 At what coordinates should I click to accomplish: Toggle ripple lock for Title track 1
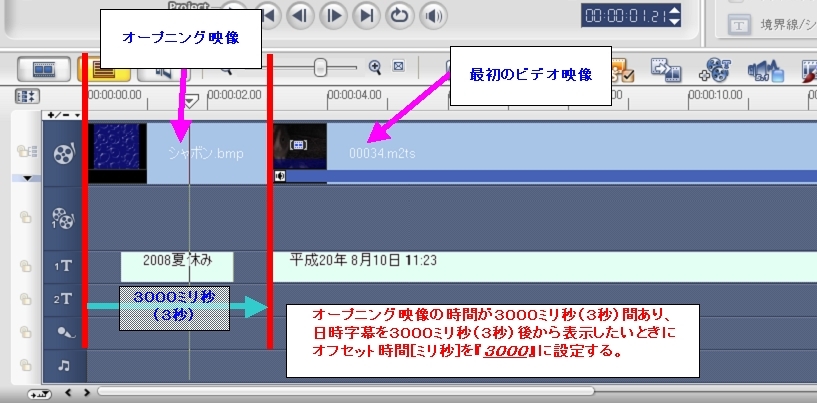(x=26, y=266)
